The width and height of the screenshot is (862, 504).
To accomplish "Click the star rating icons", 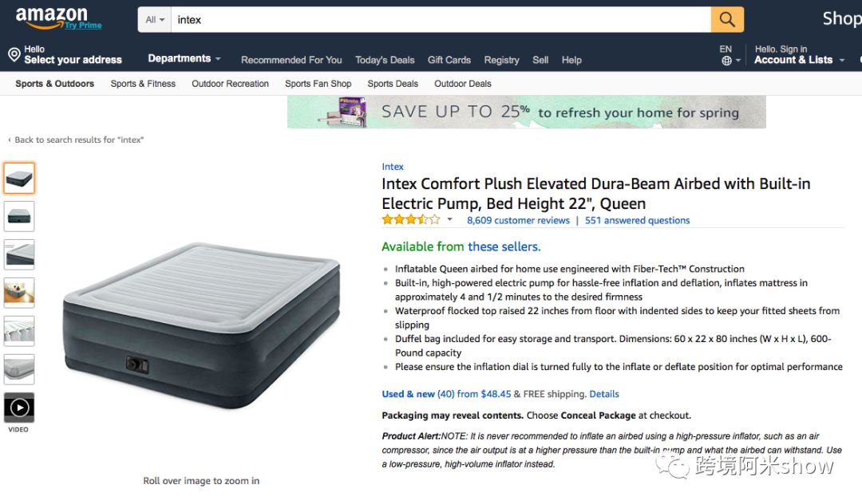I will [x=411, y=220].
